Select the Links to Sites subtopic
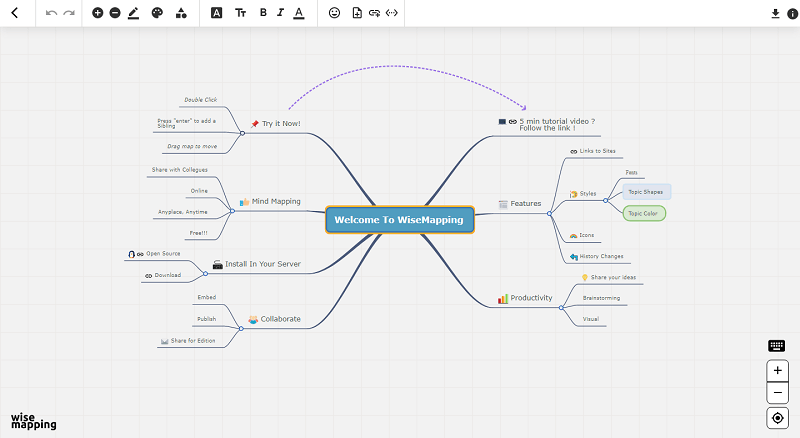 coord(597,151)
